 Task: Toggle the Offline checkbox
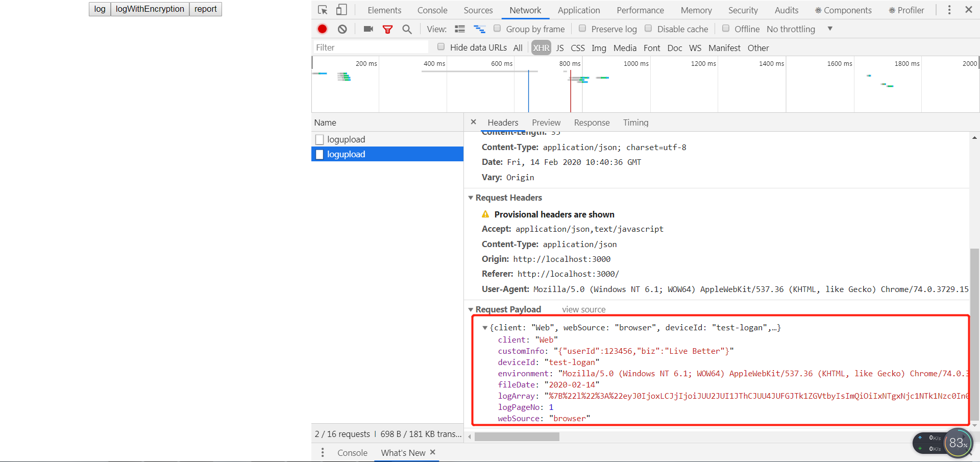coord(726,29)
